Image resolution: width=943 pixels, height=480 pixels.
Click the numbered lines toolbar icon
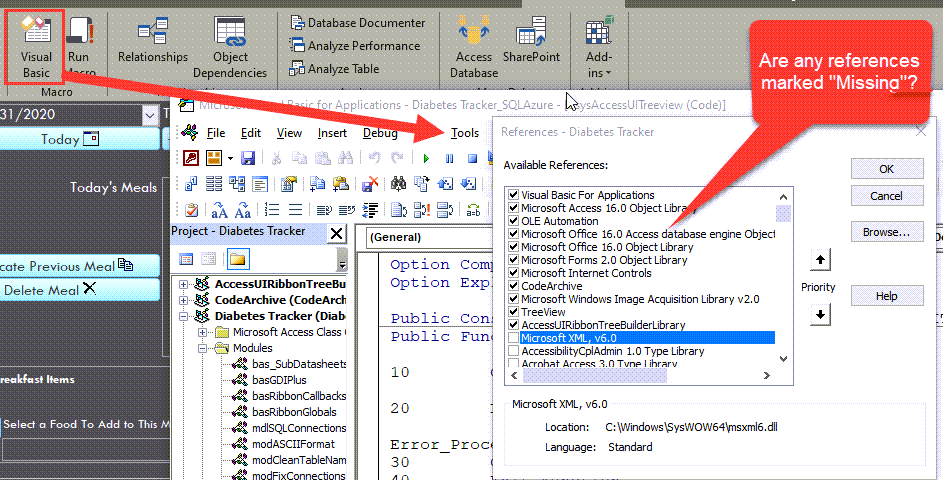click(x=272, y=210)
